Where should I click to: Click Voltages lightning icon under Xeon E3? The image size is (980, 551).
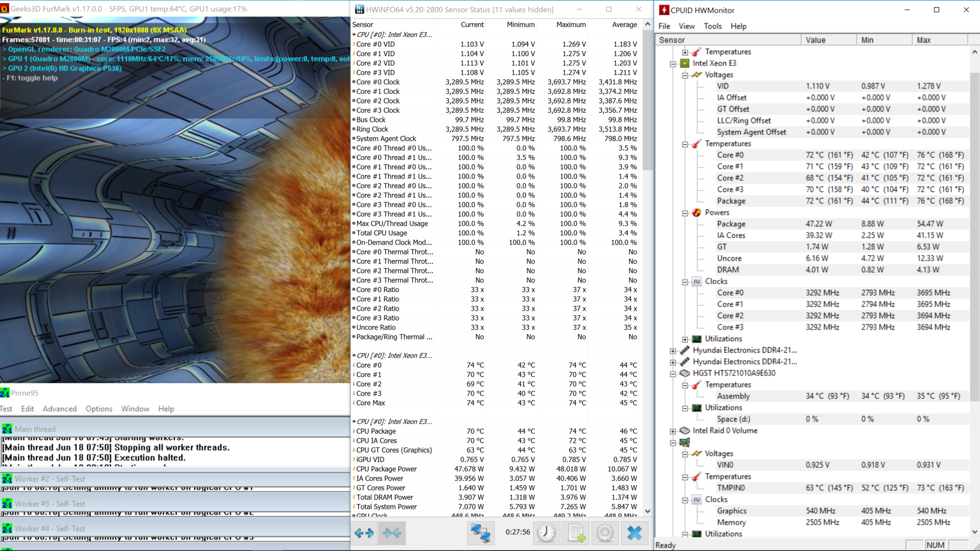pos(697,75)
